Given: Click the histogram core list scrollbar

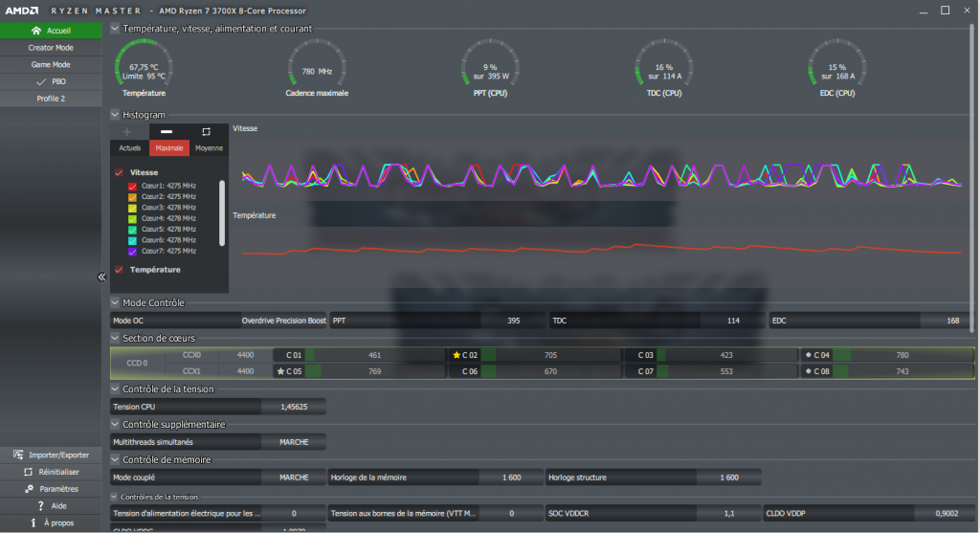Looking at the screenshot, I should tap(222, 213).
